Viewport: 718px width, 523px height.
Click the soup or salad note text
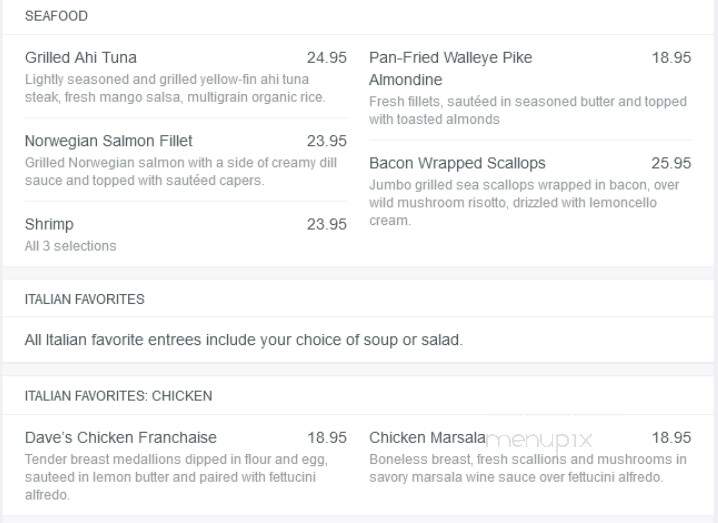coord(244,340)
